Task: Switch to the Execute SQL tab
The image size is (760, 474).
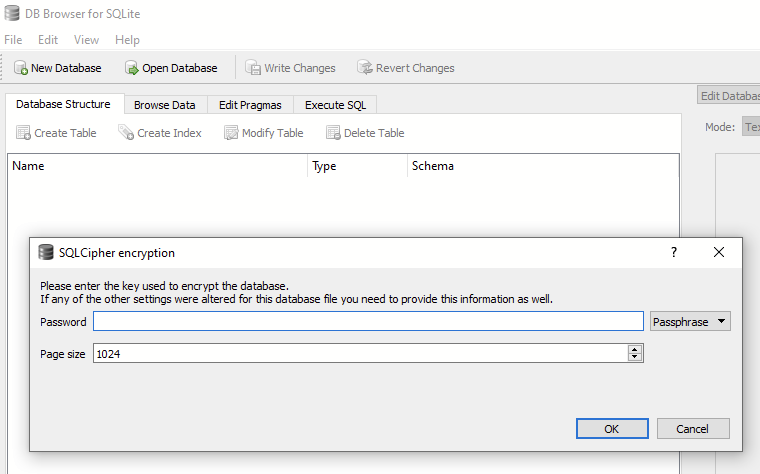Action: (335, 105)
